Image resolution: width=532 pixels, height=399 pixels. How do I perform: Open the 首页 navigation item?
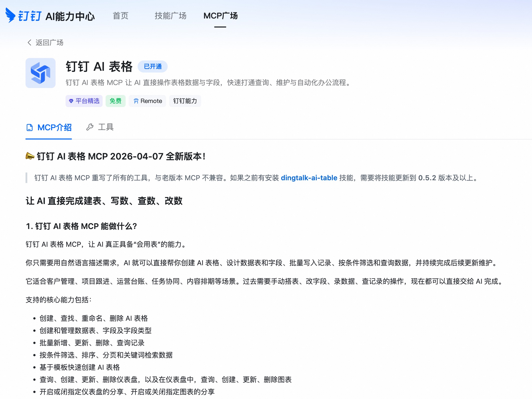121,16
